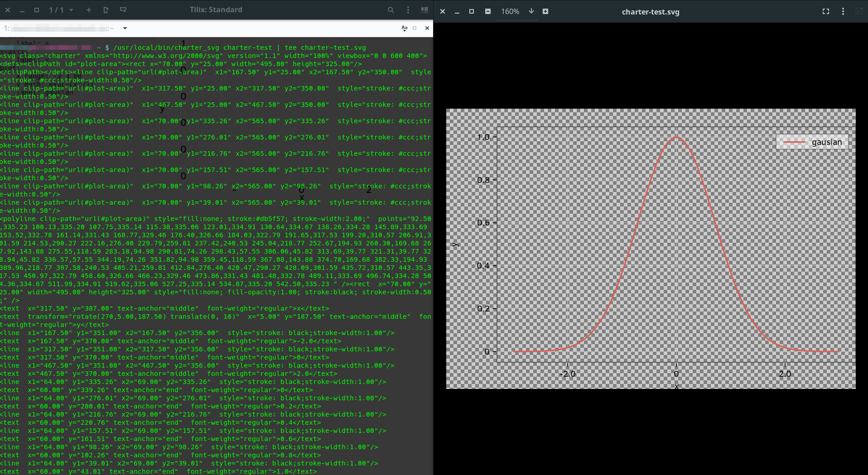
Task: Toggle the terminal synchronize input control
Action: pos(424,10)
